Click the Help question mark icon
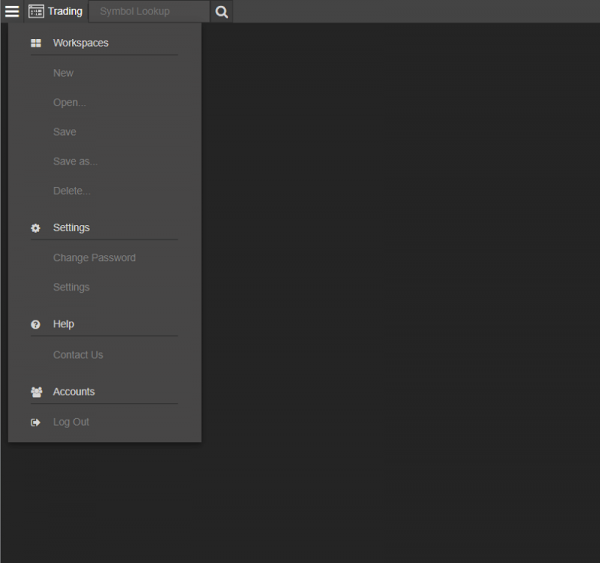The height and width of the screenshot is (563, 600). pyautogui.click(x=36, y=325)
